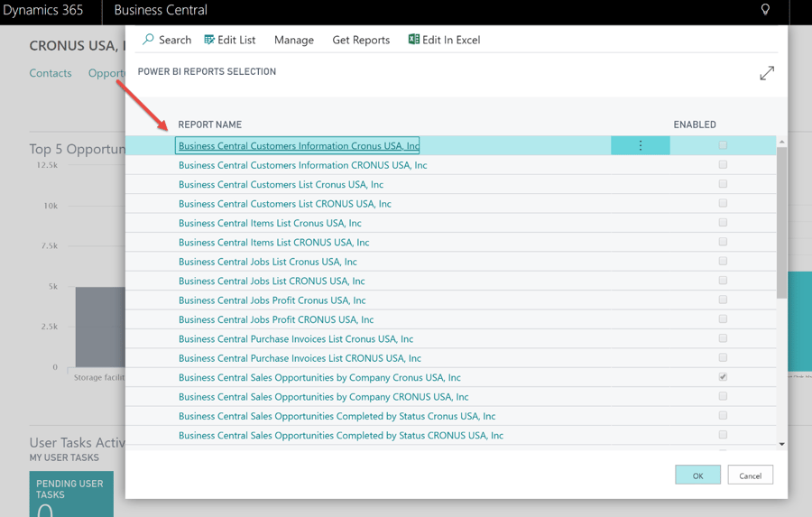Viewport: 812px width, 517px height.
Task: Click the REPORT NAME column header
Action: [x=209, y=125]
